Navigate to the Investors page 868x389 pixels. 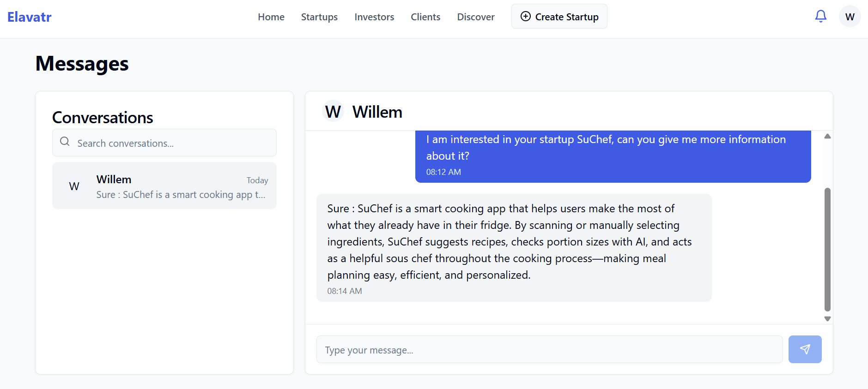point(374,17)
